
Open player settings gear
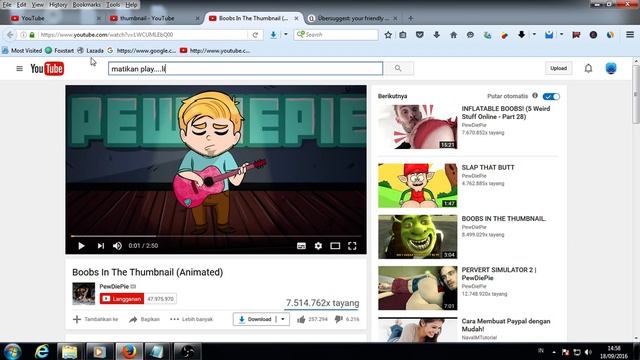coord(318,246)
